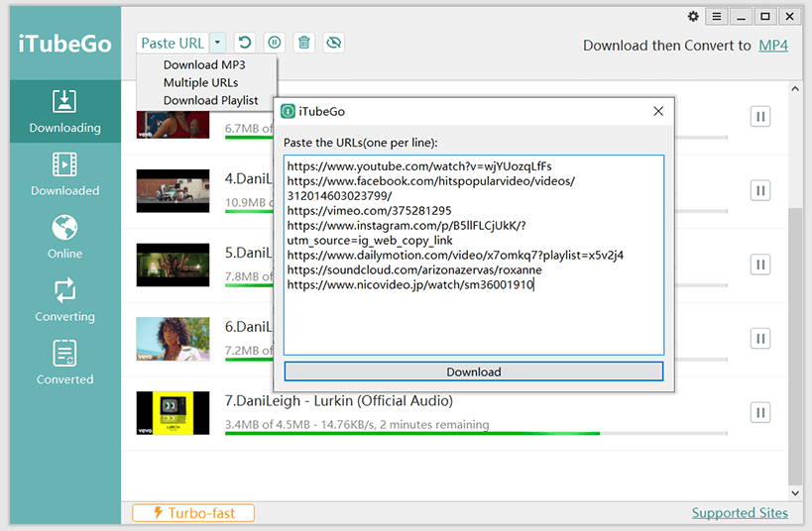The height and width of the screenshot is (531, 812).
Task: Click the dailymotion.com URL line
Action: [x=455, y=256]
